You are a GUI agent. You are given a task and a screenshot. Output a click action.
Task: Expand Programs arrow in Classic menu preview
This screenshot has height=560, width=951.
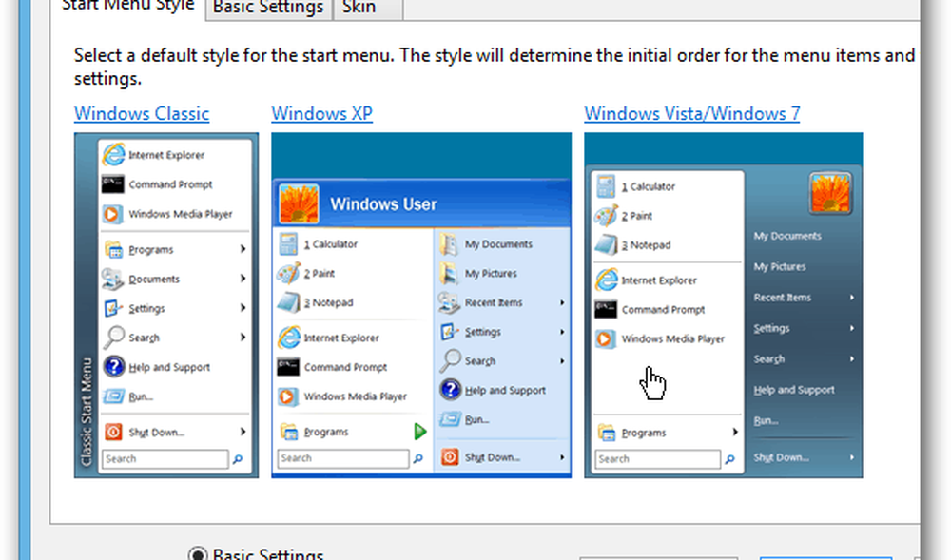(x=243, y=249)
